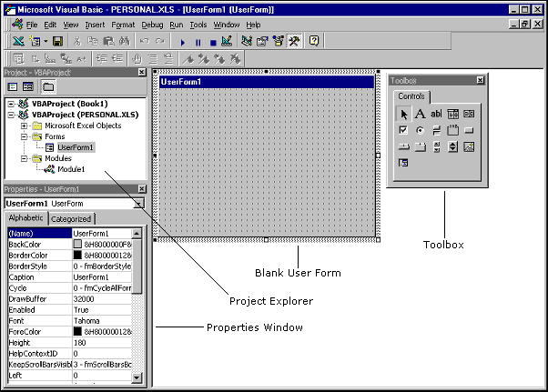The height and width of the screenshot is (392, 548).
Task: Select the CheckBox tool in Toolbox
Action: (x=403, y=130)
